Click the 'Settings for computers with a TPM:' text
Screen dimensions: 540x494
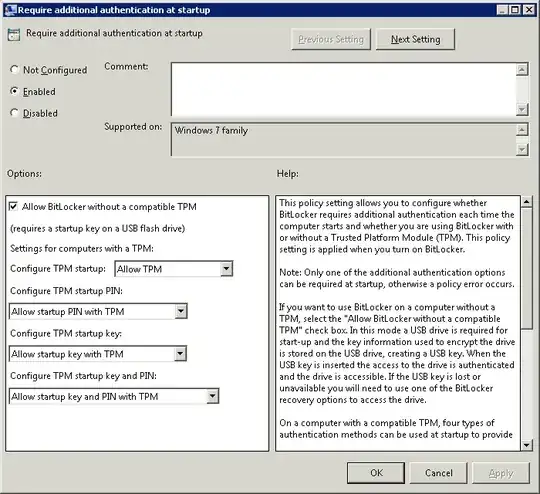point(82,248)
